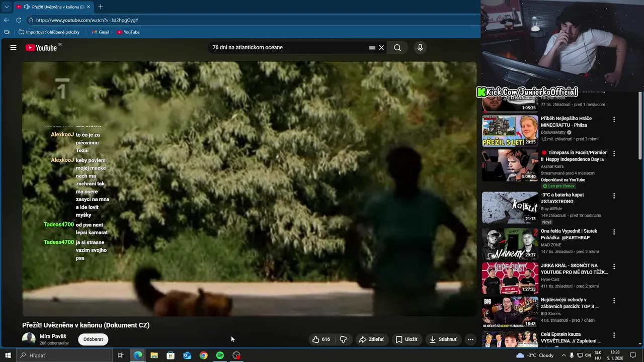Dislike the video with thumbs down
The width and height of the screenshot is (644, 362).
point(343,339)
